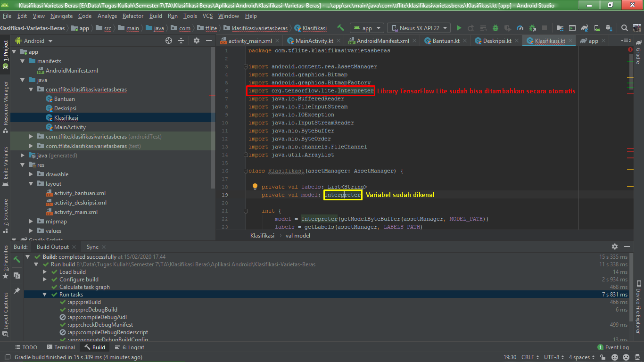Collapse the Run tasks build node
Screen dimensions: 644x362
point(45,295)
